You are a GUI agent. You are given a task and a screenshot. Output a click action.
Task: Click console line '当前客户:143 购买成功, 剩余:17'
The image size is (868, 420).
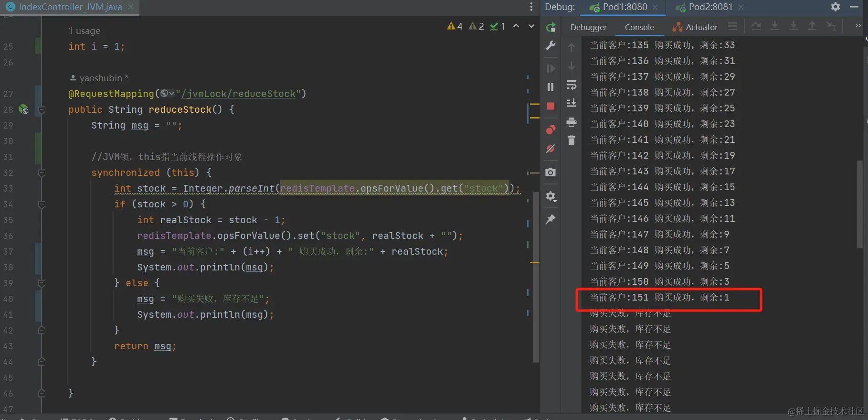(662, 171)
